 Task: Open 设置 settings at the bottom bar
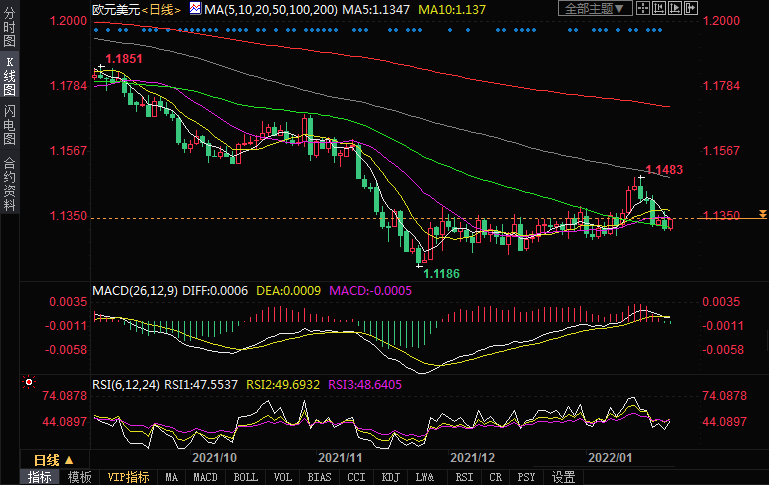[x=564, y=477]
